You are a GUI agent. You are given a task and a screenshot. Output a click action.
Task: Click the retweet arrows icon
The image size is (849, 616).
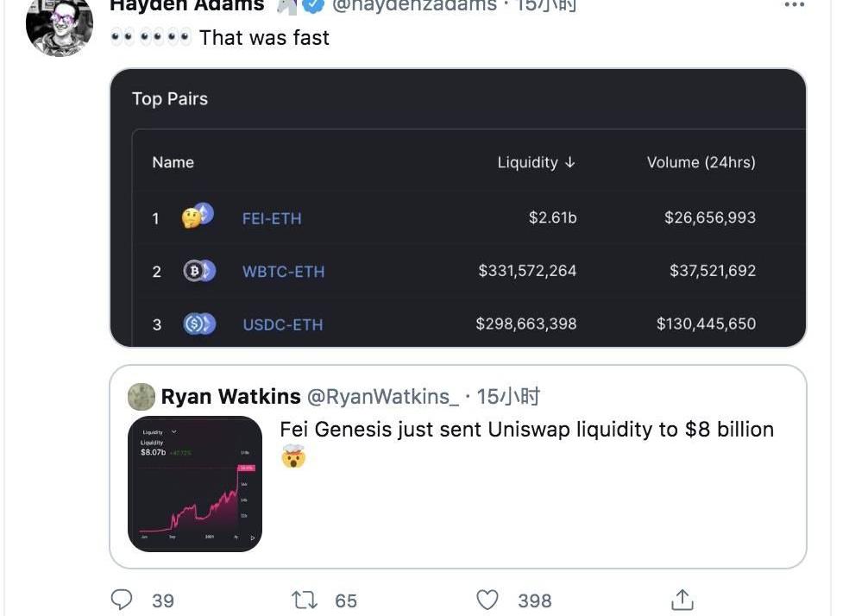[x=305, y=600]
